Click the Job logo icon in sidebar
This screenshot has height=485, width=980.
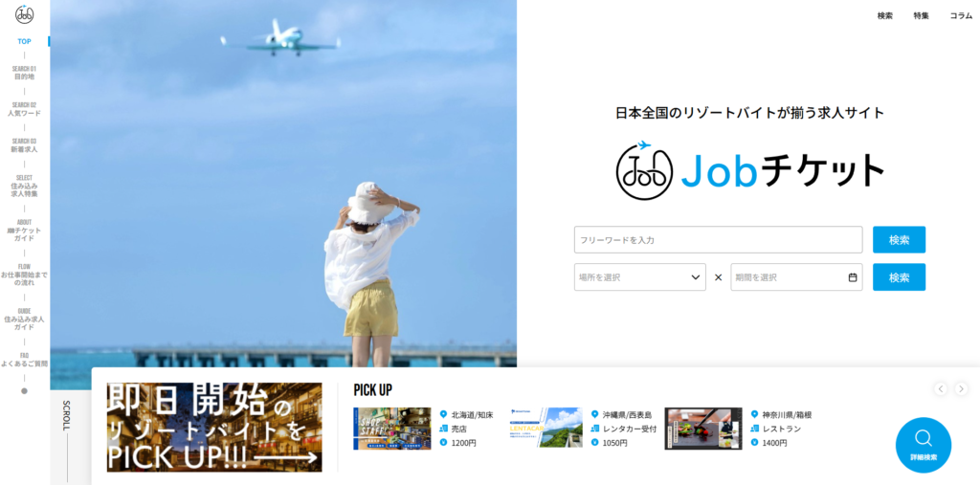(x=24, y=14)
